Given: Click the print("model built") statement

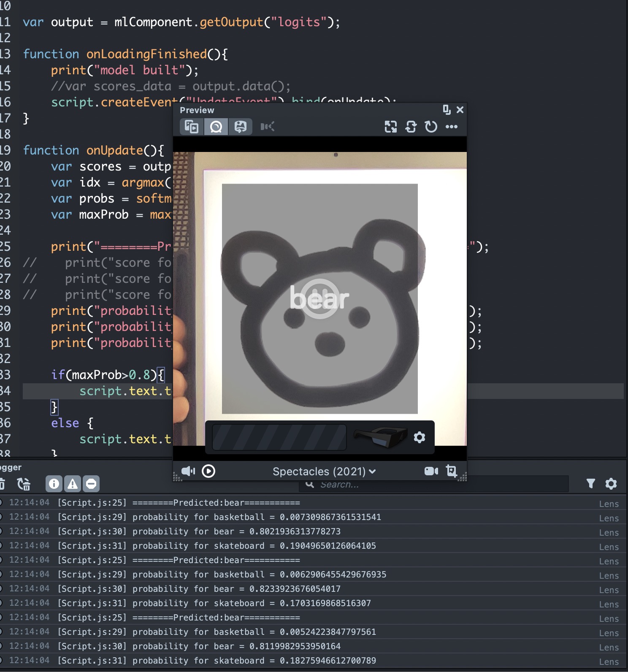Looking at the screenshot, I should coord(125,70).
